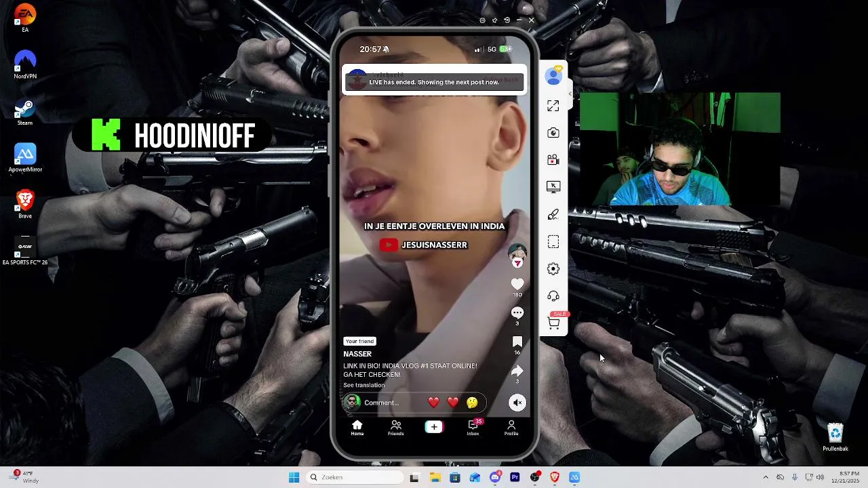Click the full screen expand icon
This screenshot has width=868, height=488.
553,106
